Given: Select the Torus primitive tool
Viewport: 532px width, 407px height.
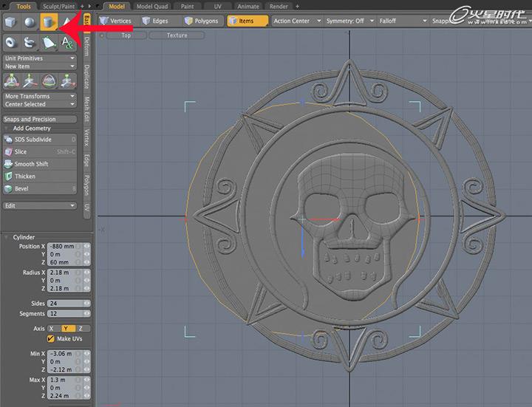Looking at the screenshot, I should click(x=11, y=43).
